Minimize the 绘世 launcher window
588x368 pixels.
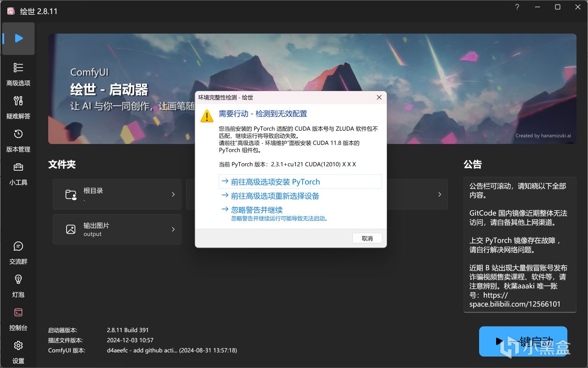click(x=537, y=7)
